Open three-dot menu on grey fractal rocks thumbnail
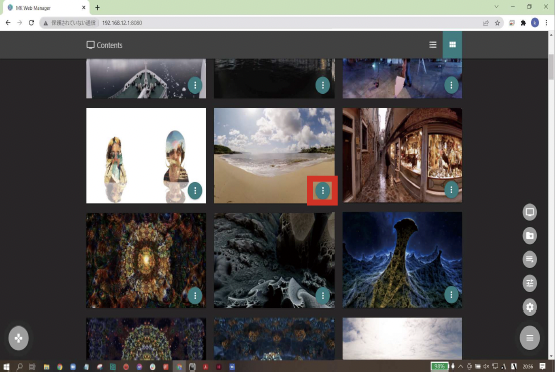558x372 pixels. pyautogui.click(x=322, y=295)
